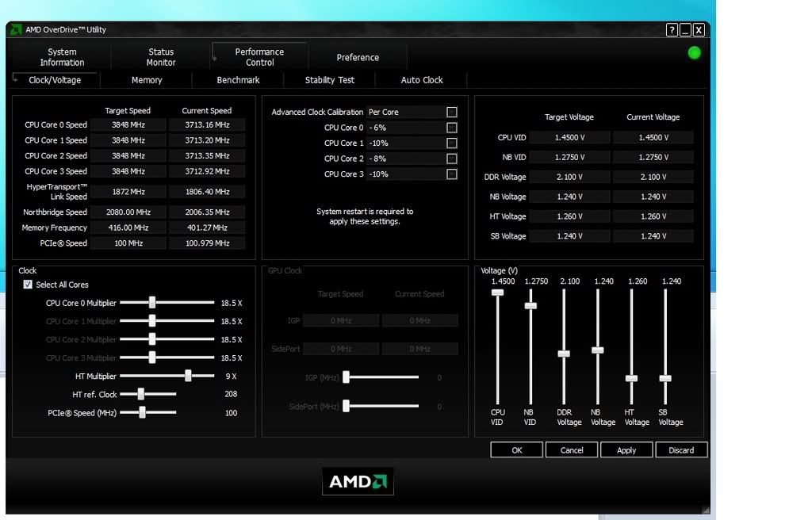Viewport: 812px width, 520px height.
Task: Click the Apply button
Action: click(x=626, y=450)
